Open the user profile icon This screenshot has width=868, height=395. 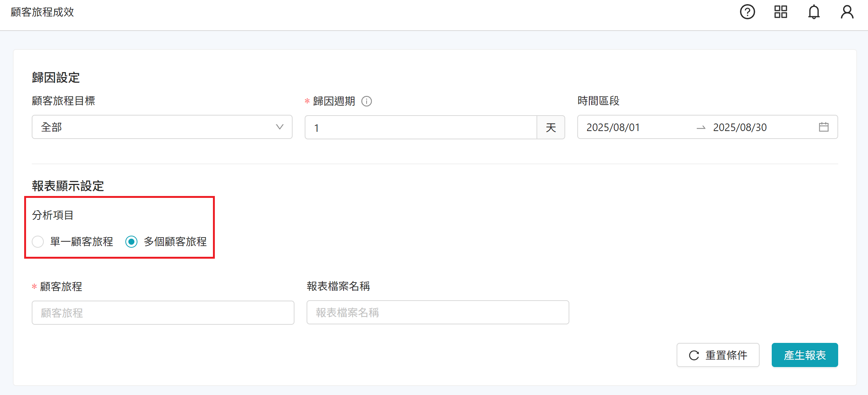[847, 12]
